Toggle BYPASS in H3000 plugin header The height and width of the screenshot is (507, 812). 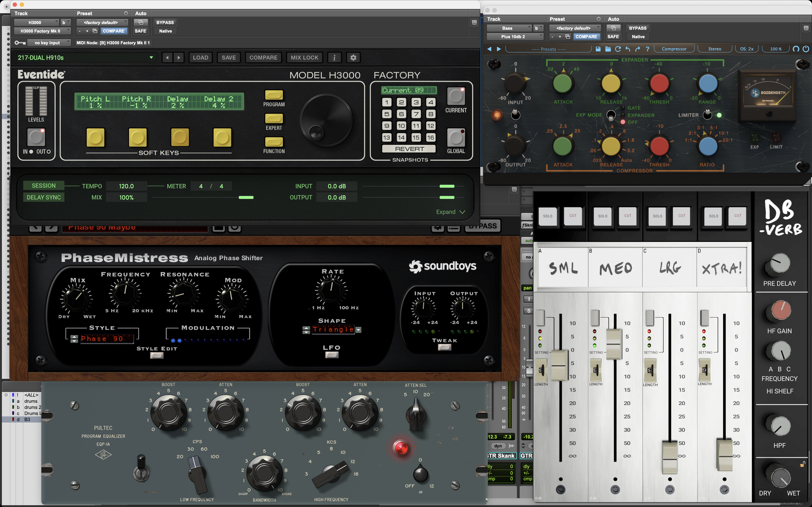coord(165,22)
